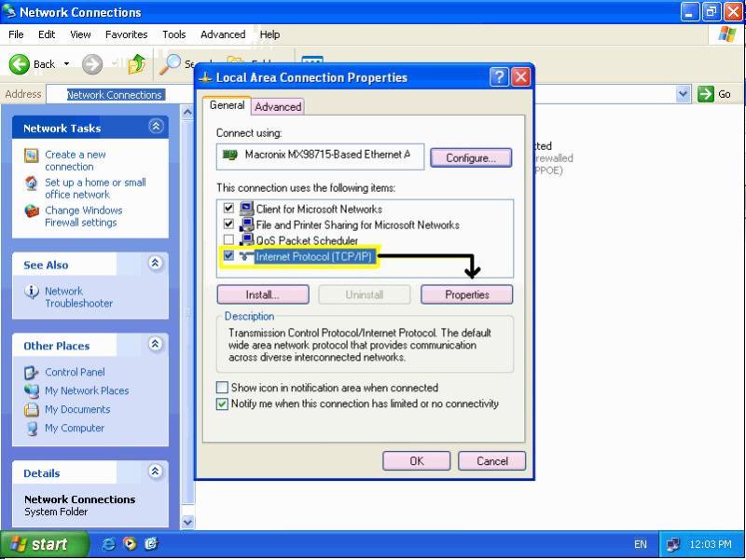Screen dimensions: 746x560
Task: Open Create a new connection link
Action: (x=76, y=160)
